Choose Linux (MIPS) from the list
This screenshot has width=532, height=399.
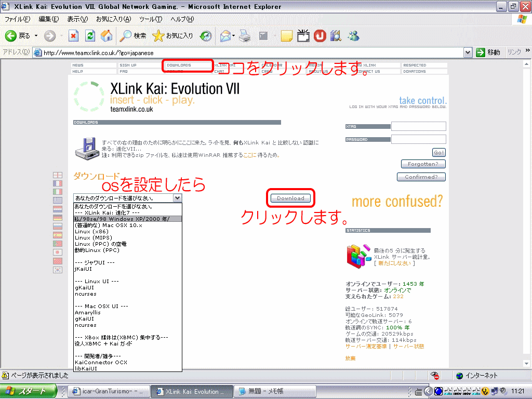tap(128, 237)
